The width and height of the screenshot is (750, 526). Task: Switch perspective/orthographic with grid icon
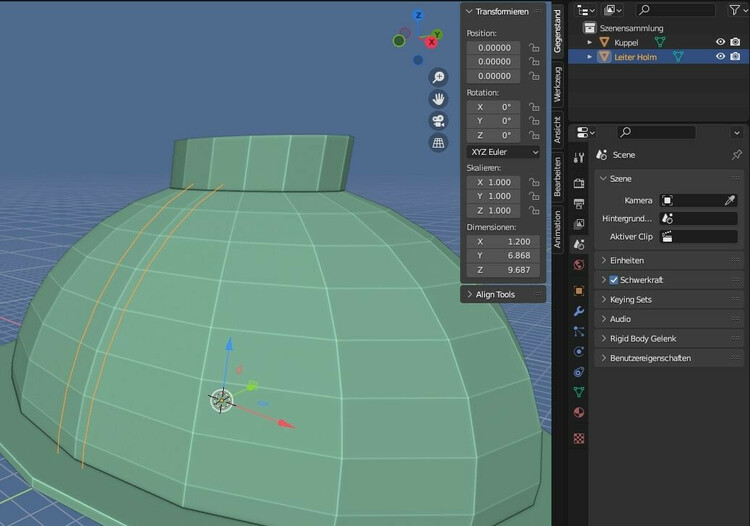click(x=438, y=143)
